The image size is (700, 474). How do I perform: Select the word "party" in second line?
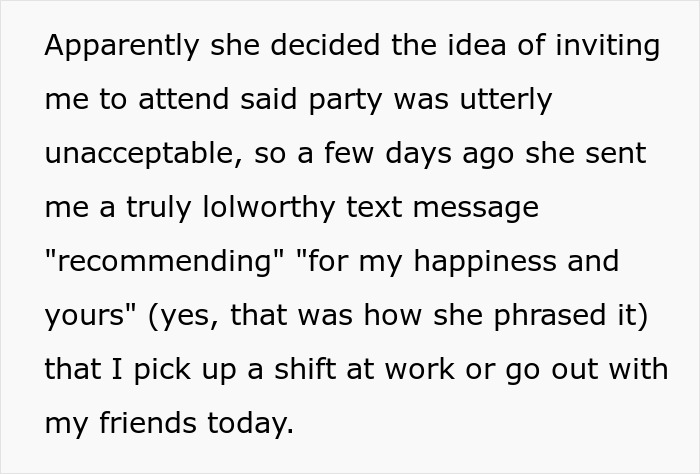tap(345, 100)
